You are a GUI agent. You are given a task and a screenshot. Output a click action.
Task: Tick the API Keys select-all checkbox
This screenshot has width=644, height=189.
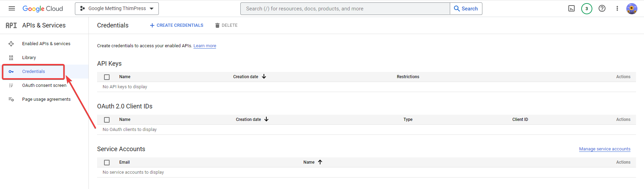tap(107, 77)
